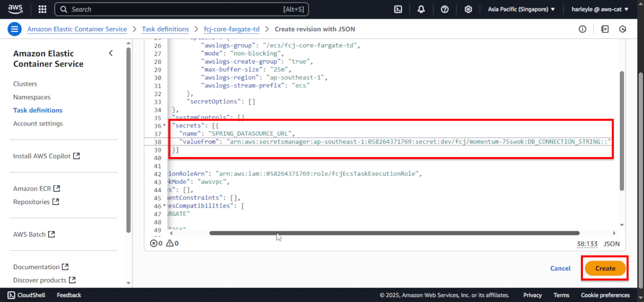Screen dimensions: 644x302
Task: Click the editor warnings count icon
Action: pyautogui.click(x=170, y=243)
